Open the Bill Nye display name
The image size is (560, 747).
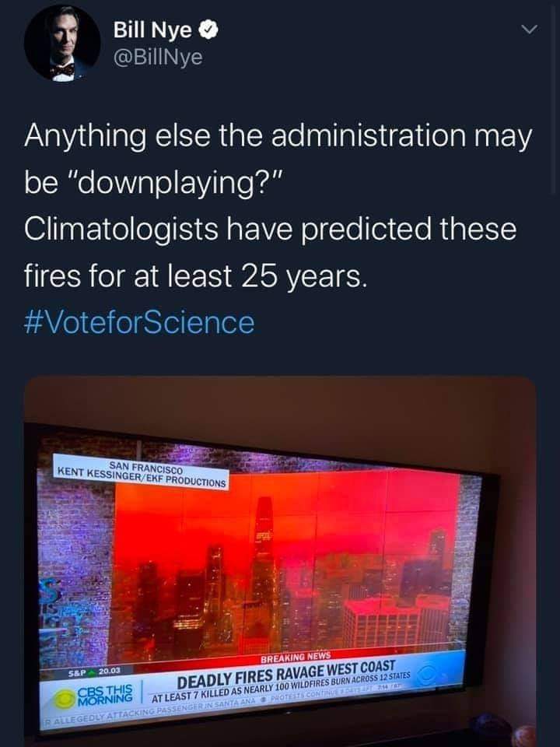coord(153,31)
